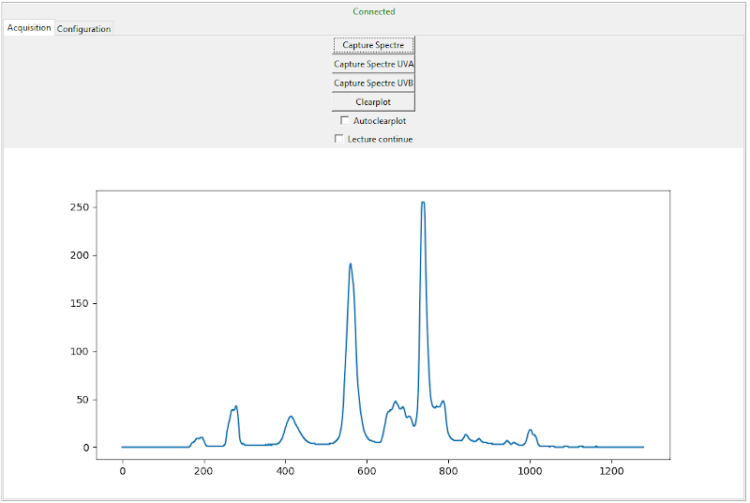This screenshot has width=750, height=503.
Task: Select the Acquisition tab
Action: [x=29, y=28]
